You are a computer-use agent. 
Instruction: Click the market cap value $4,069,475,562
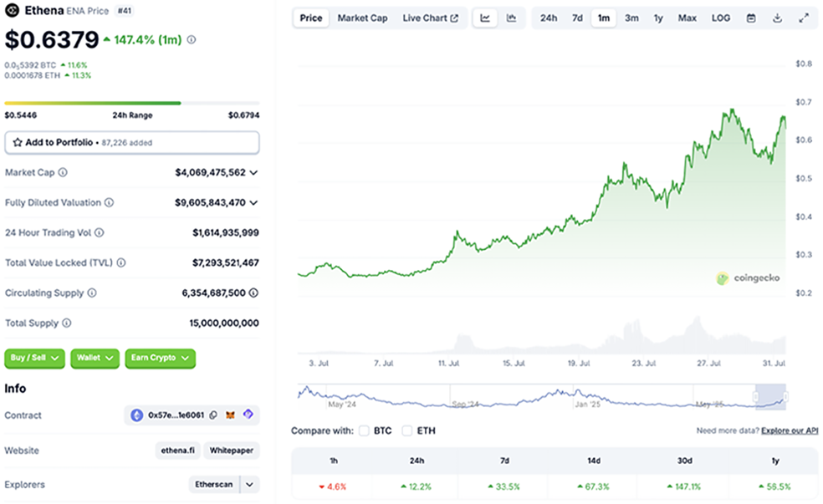coord(211,172)
